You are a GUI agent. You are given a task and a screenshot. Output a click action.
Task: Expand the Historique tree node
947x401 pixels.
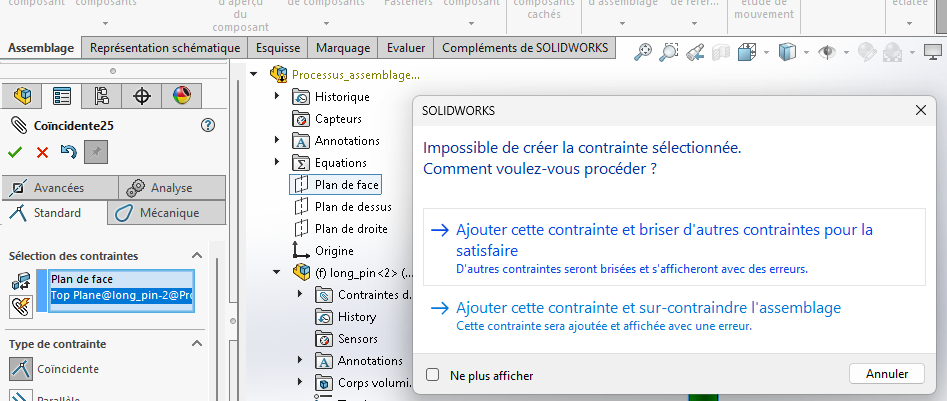[x=277, y=97]
